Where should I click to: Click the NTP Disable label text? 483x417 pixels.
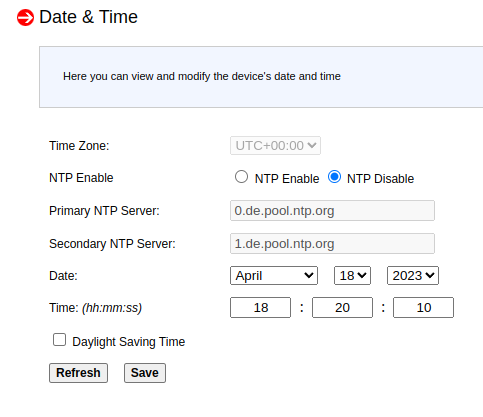[x=380, y=179]
